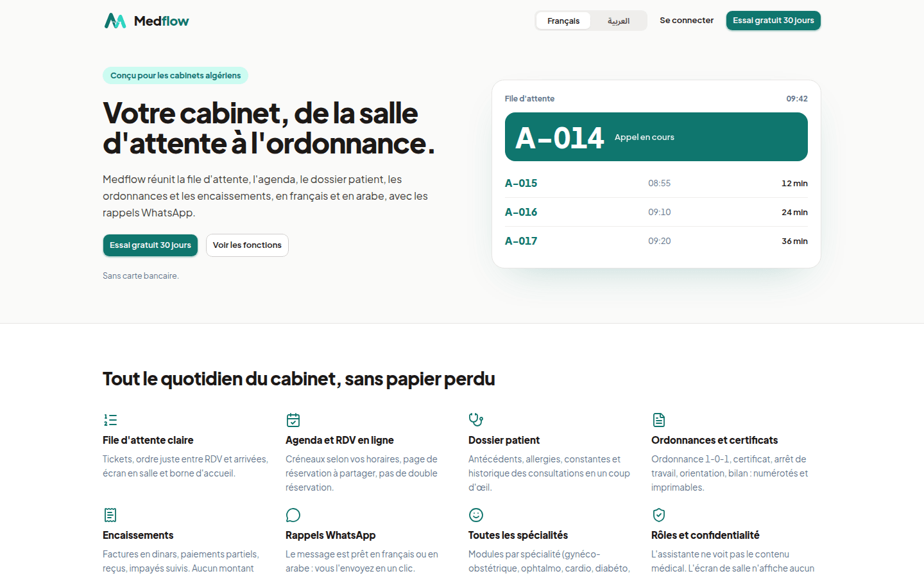Click the Medflow logo icon

(116, 21)
